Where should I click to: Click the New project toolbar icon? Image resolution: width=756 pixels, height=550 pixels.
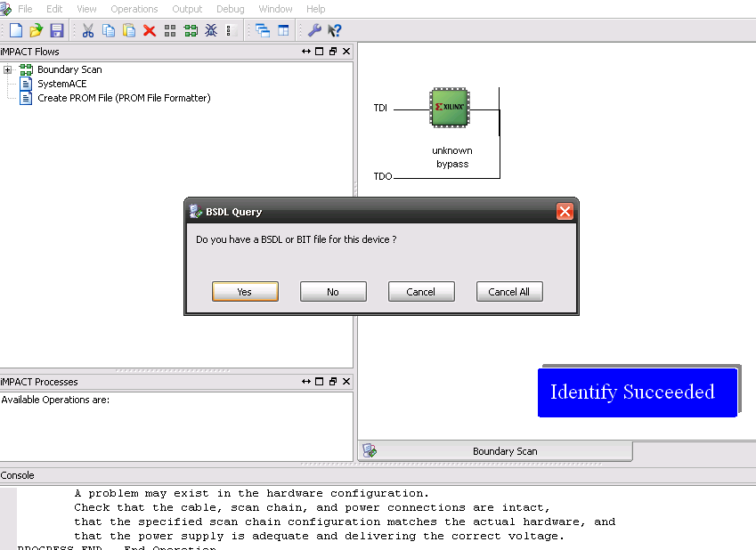pyautogui.click(x=16, y=30)
